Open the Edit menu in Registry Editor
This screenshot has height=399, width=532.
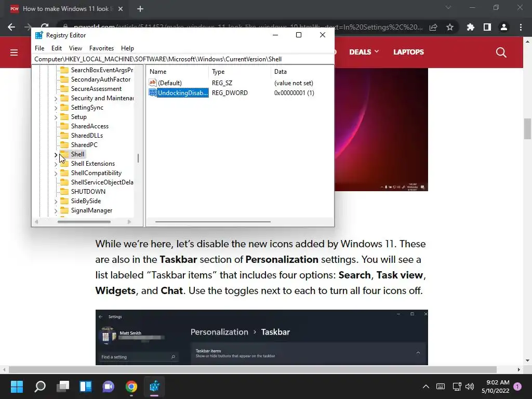[x=56, y=48]
